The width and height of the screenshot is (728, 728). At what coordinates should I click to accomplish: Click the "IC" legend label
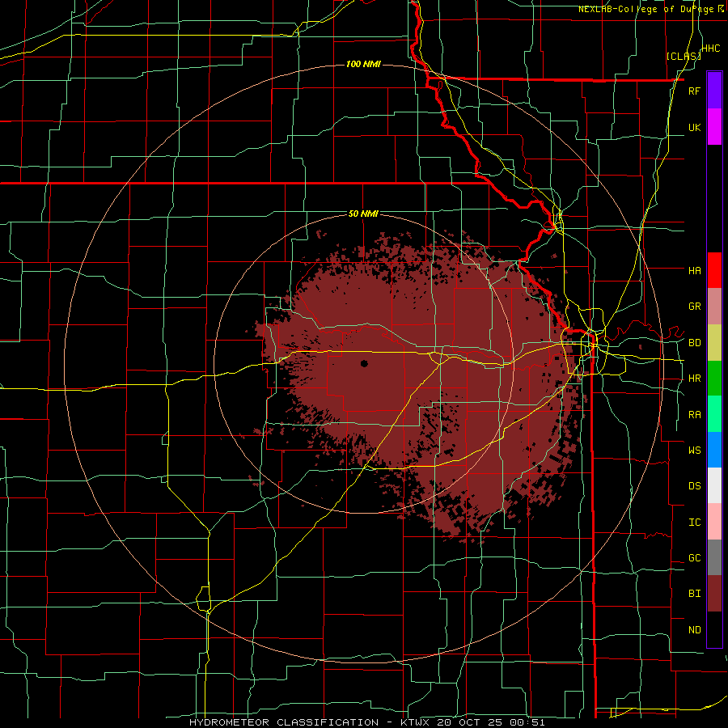(694, 523)
